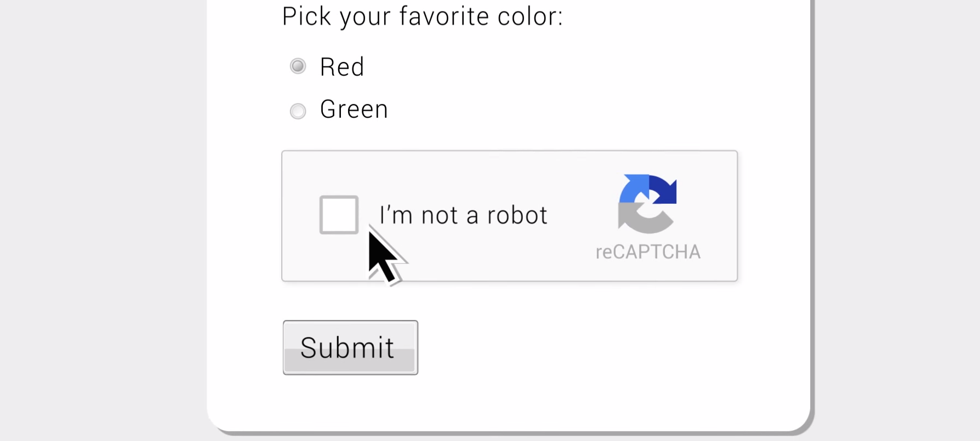This screenshot has height=441, width=980.
Task: Click the I'm not a robot label
Action: [463, 215]
